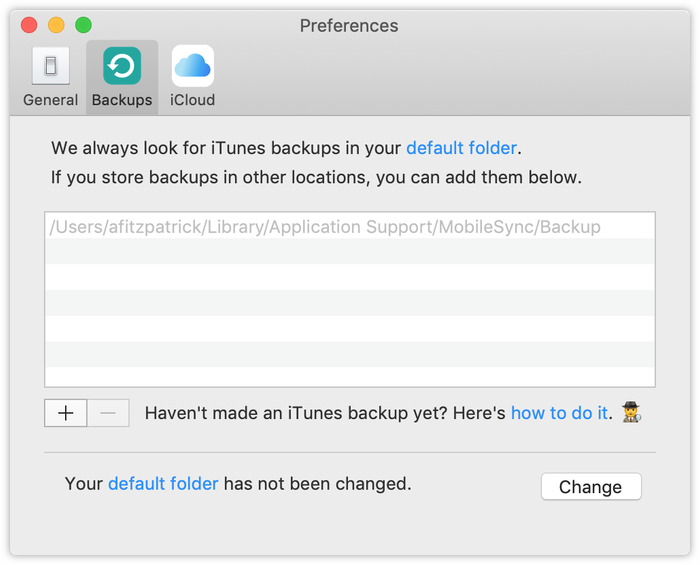700x565 pixels.
Task: Follow the 'how to do it' link
Action: [x=559, y=413]
